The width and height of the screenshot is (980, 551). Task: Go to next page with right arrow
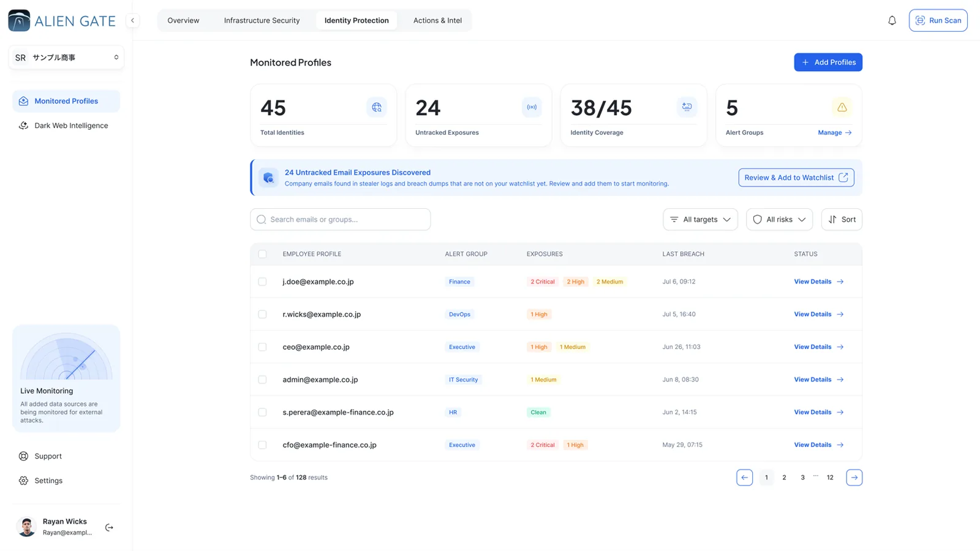854,478
